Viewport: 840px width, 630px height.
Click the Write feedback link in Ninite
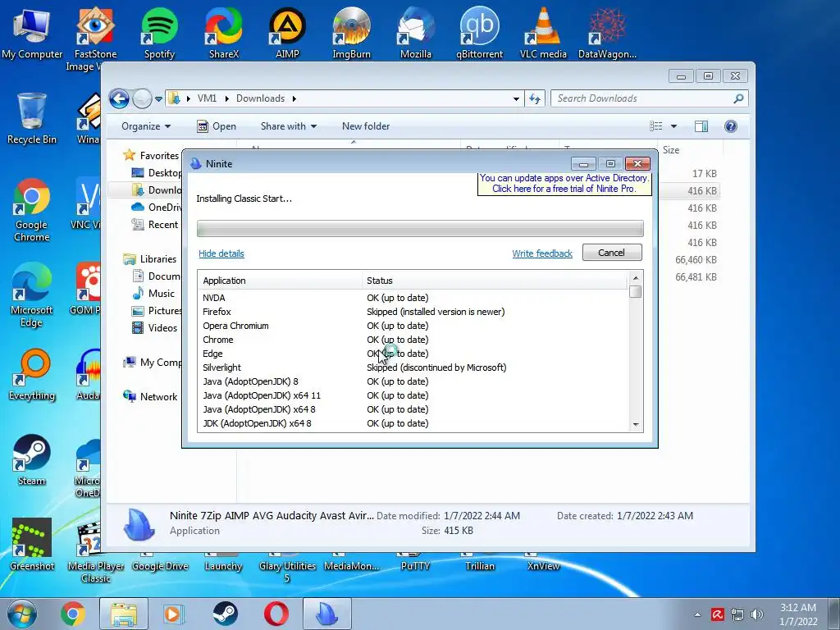coord(542,253)
